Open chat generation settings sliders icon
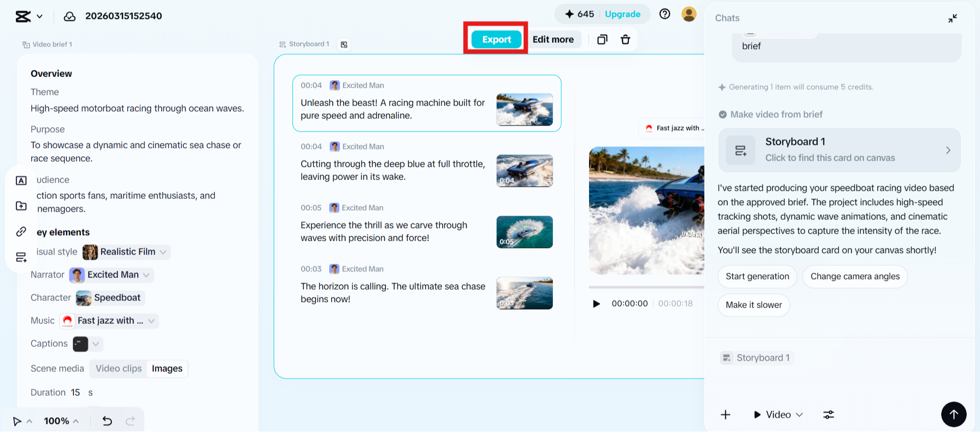 [x=828, y=415]
